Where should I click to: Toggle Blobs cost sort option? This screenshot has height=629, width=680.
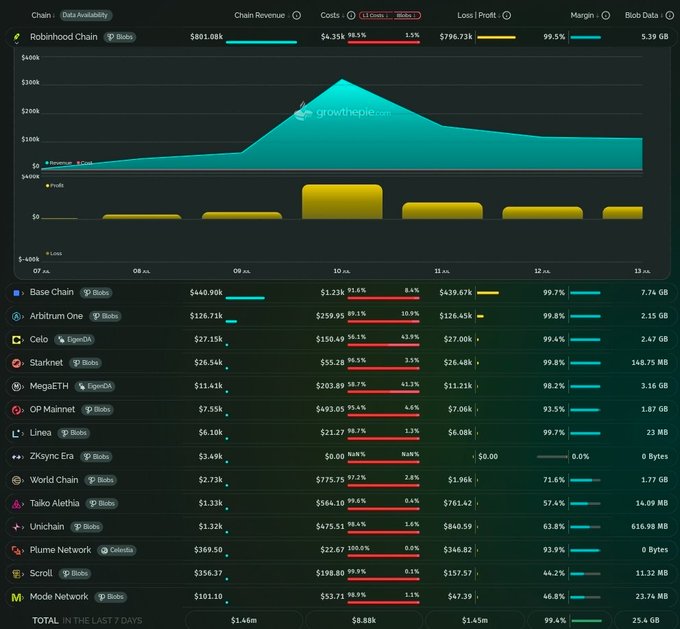coord(406,16)
